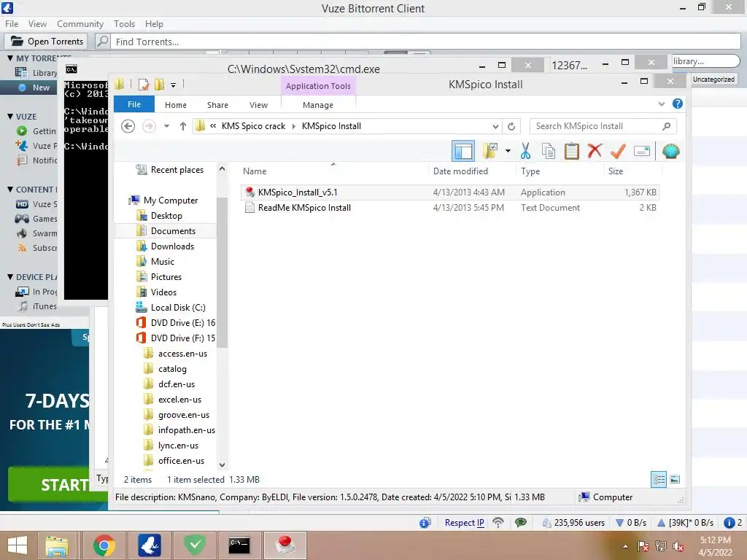Click navigation pane scroll down arrow

pyautogui.click(x=222, y=464)
